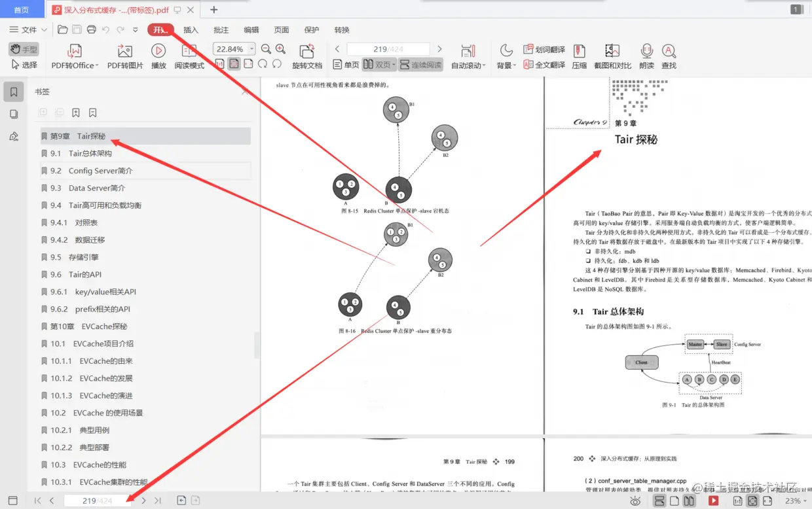
Task: Jump to first page in status bar
Action: pyautogui.click(x=38, y=500)
